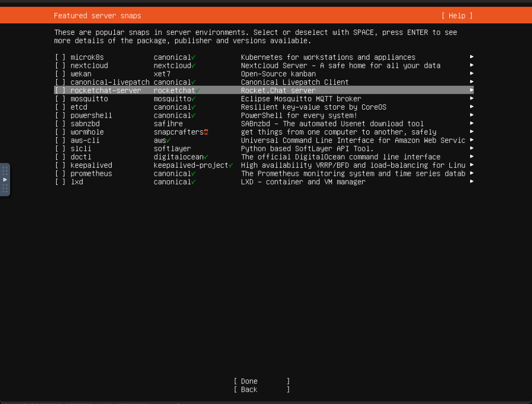Click the safihre publisher text
Image resolution: width=532 pixels, height=404 pixels.
(x=168, y=124)
